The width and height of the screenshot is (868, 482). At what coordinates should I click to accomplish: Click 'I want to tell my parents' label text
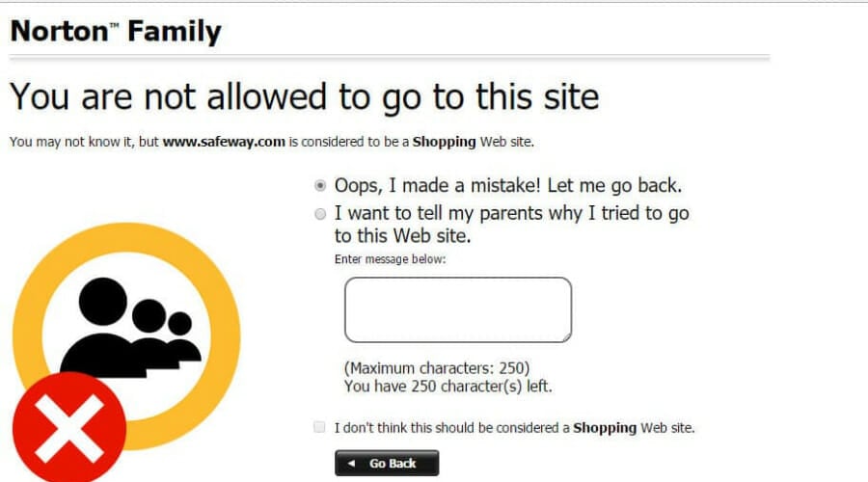511,224
